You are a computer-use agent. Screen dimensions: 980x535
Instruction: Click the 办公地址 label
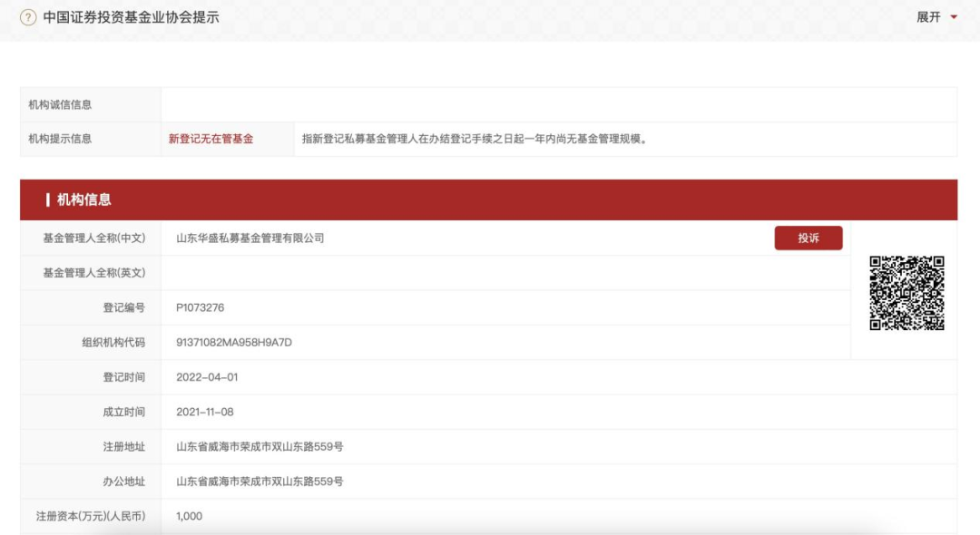pyautogui.click(x=123, y=481)
